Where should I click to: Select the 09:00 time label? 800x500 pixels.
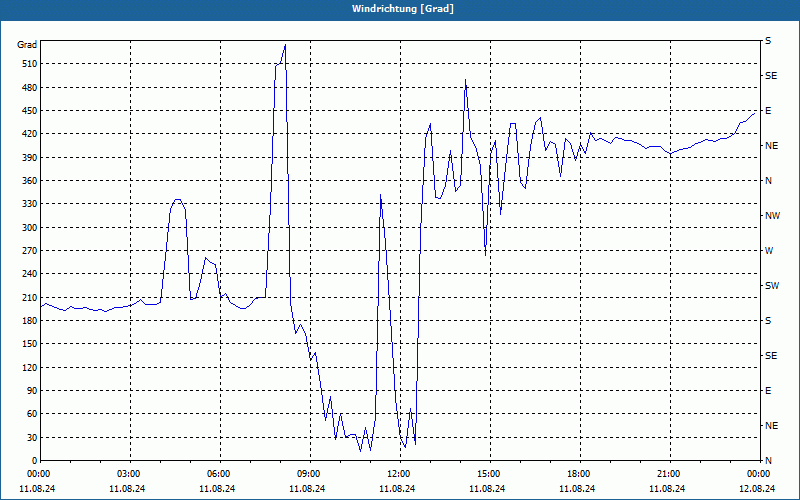coord(308,473)
